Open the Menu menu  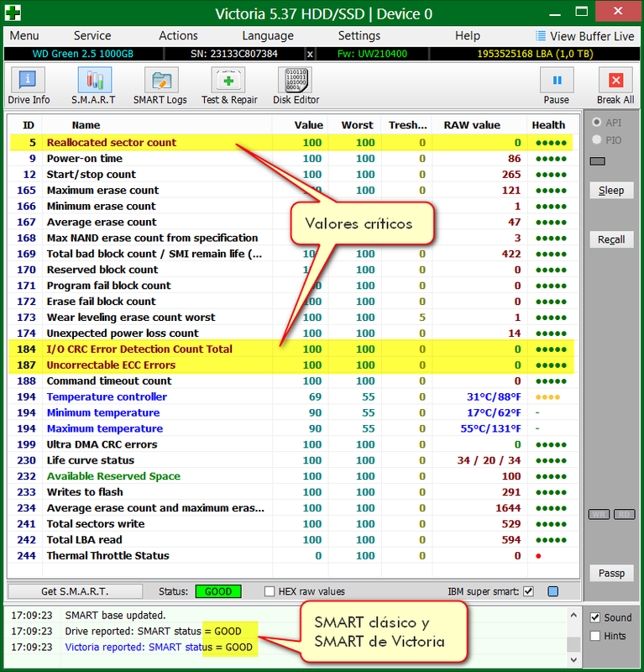click(24, 35)
